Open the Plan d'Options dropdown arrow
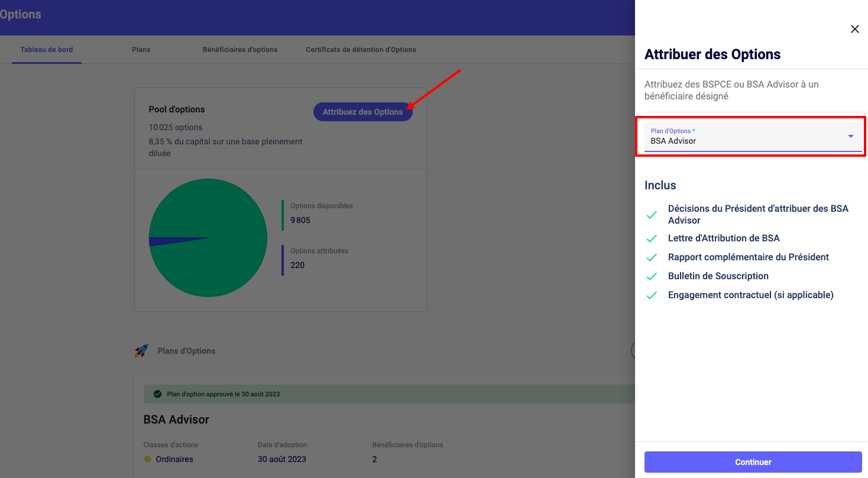868x478 pixels. (x=850, y=136)
